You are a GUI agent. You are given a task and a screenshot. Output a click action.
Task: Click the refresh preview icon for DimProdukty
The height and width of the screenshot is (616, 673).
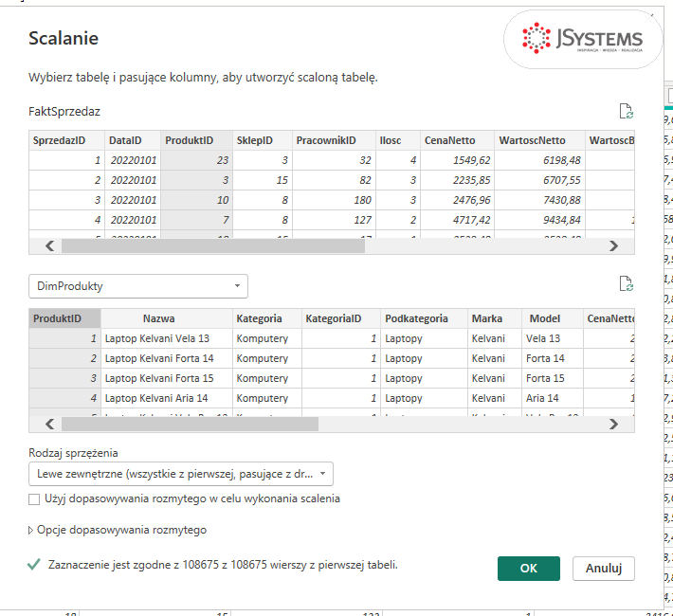[627, 283]
